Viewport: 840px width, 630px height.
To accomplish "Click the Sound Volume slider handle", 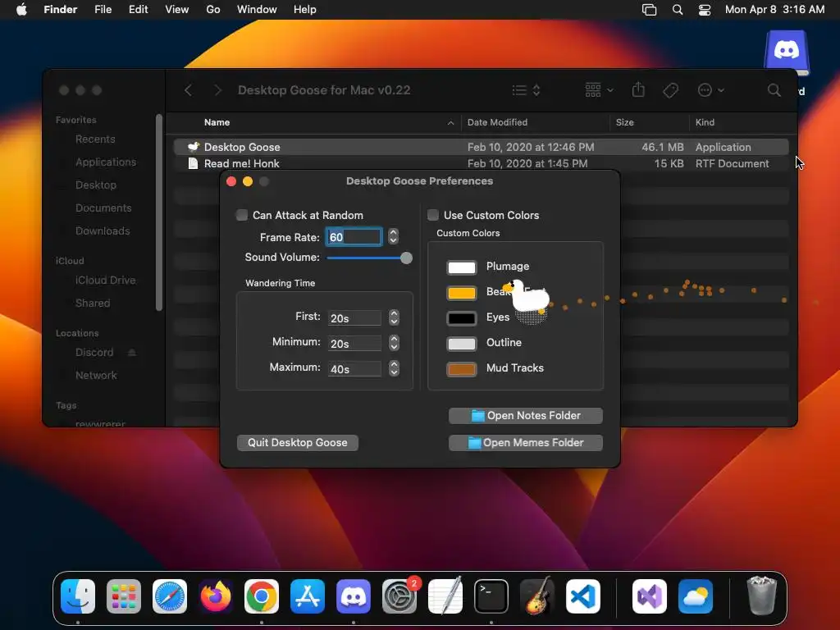I will point(406,258).
